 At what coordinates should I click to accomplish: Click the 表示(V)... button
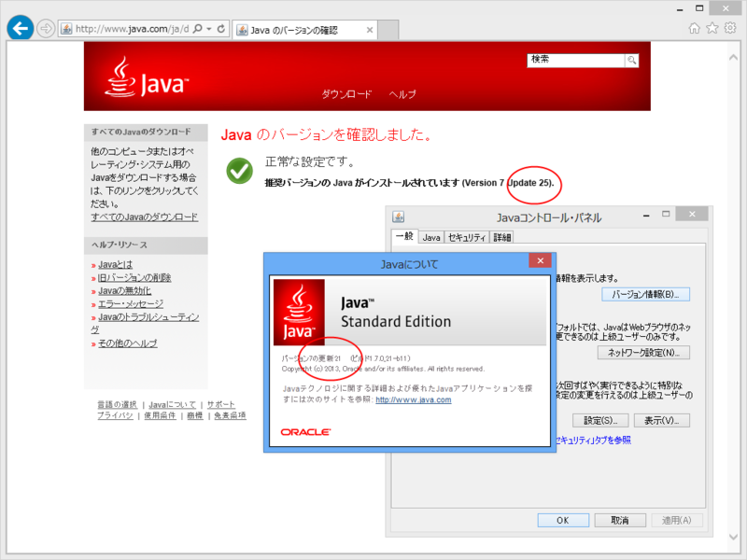pos(662,421)
